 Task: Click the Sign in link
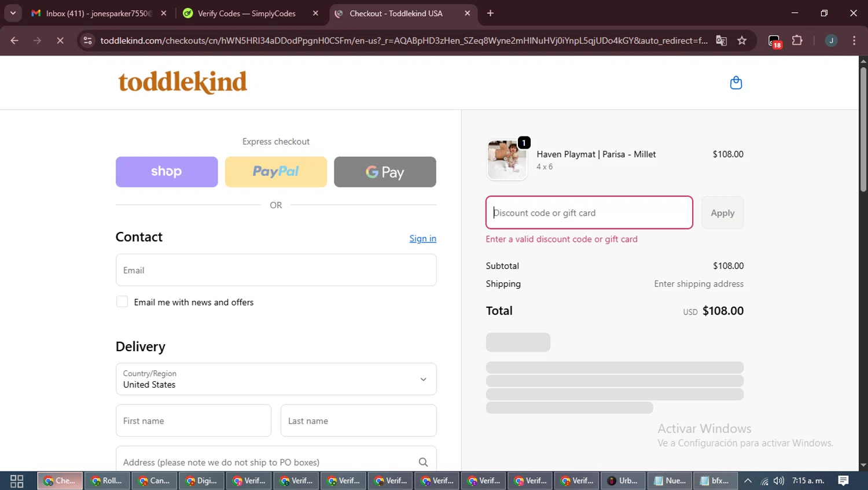click(422, 238)
